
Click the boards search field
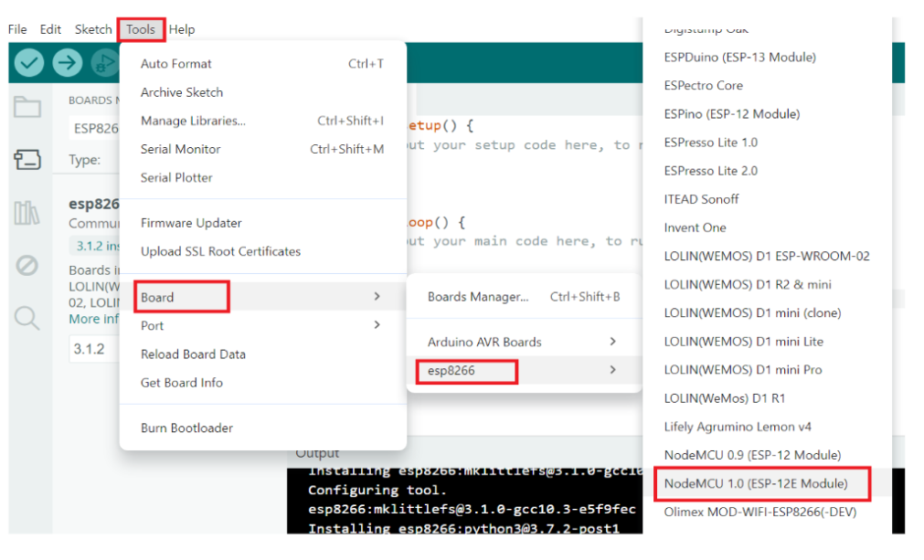point(94,129)
